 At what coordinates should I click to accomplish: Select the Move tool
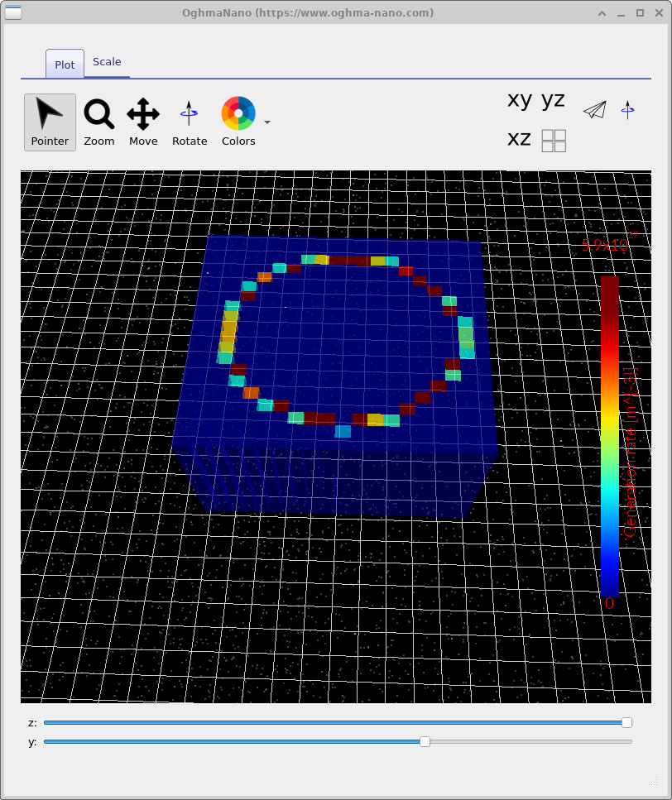click(x=142, y=122)
